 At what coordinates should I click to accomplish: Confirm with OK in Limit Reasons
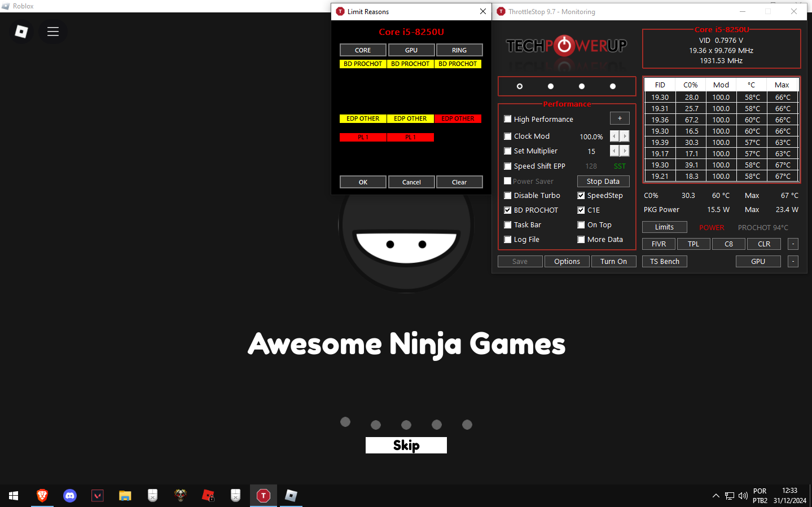tap(363, 182)
